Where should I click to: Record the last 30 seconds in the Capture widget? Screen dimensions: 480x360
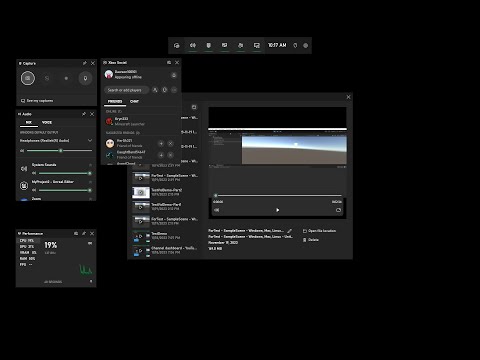click(47, 78)
